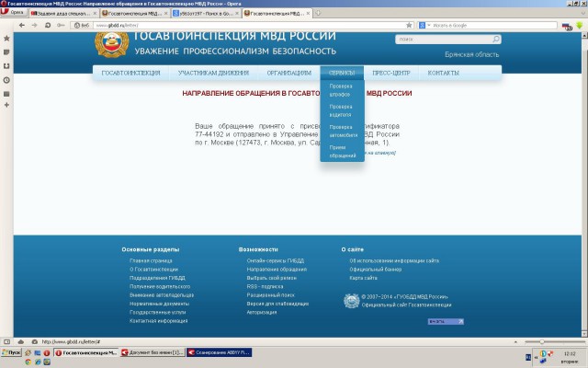Open footer link 'Главная страница'
Image resolution: width=588 pixels, height=368 pixels.
click(x=151, y=260)
